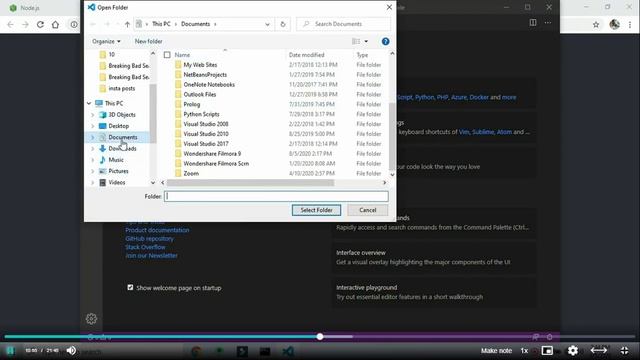Viewport: 640px width, 360px height.
Task: Click browser home icon
Action: tap(56, 24)
